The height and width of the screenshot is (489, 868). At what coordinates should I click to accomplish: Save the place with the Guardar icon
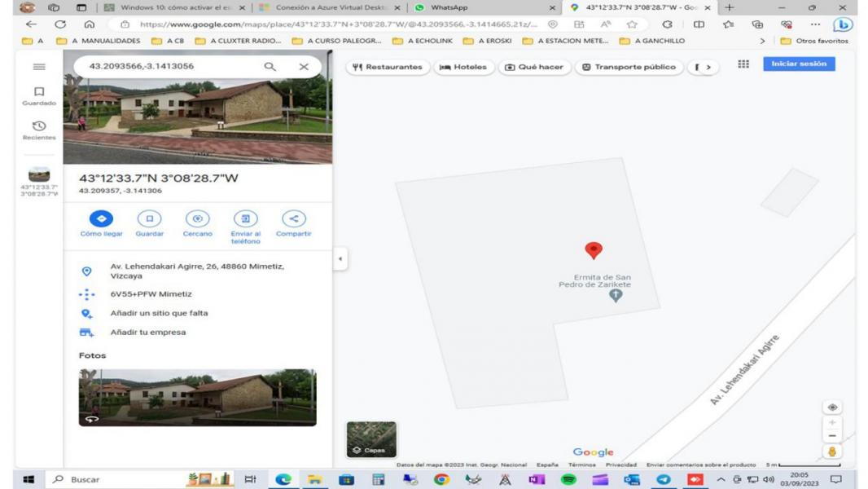[x=149, y=219]
